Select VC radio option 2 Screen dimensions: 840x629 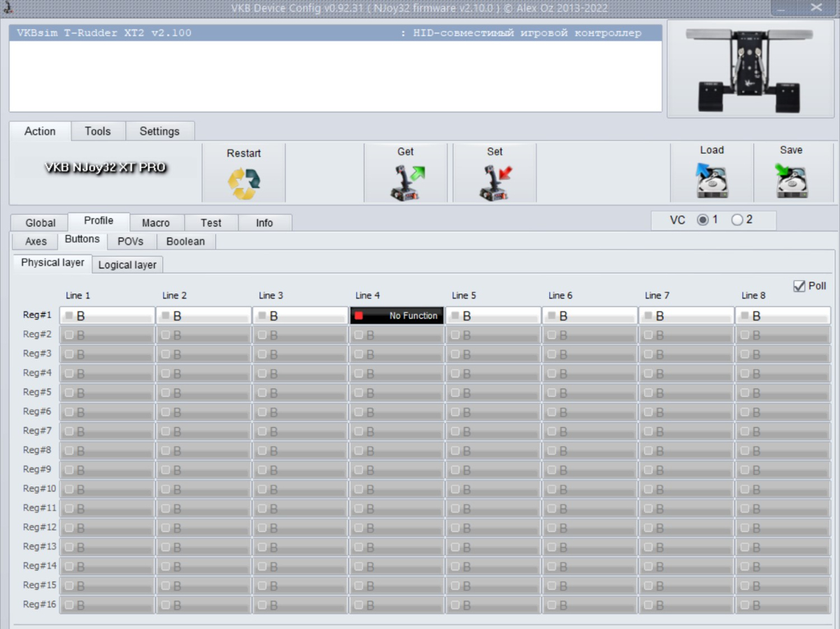[x=737, y=220]
